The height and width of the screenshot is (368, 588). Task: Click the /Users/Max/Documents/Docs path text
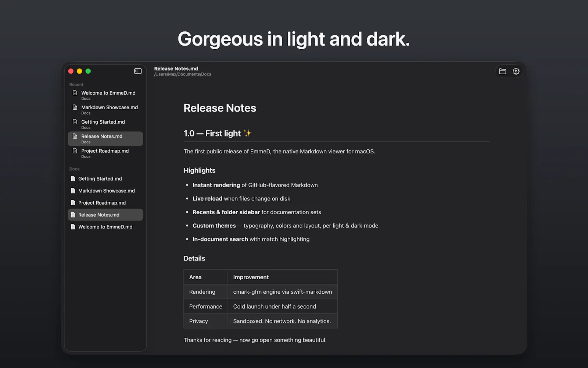pos(183,74)
